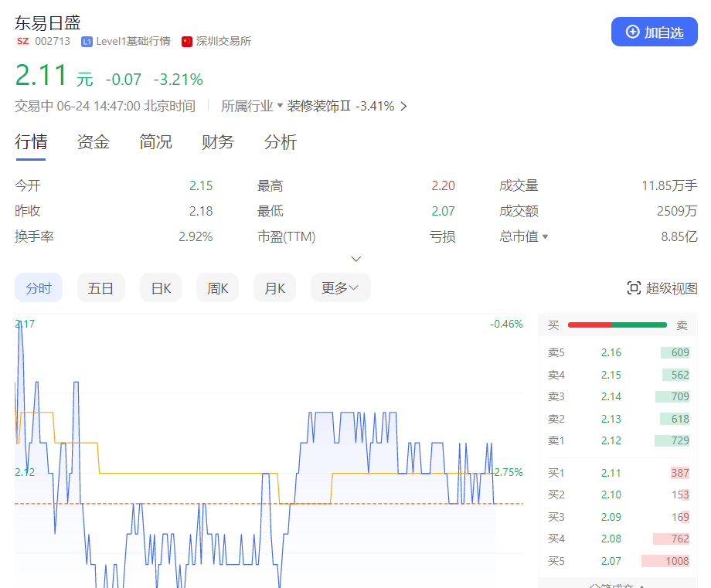Open the 分析 tab
This screenshot has height=588, width=711.
(280, 142)
